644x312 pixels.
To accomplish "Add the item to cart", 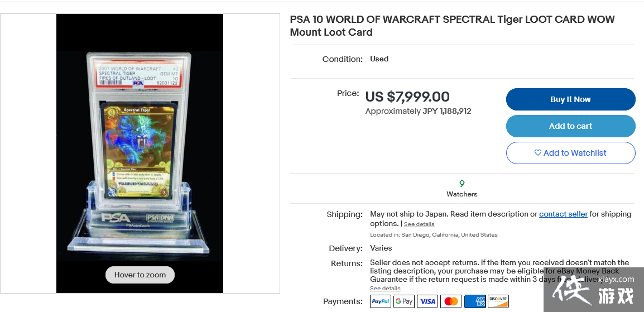I will pos(570,126).
